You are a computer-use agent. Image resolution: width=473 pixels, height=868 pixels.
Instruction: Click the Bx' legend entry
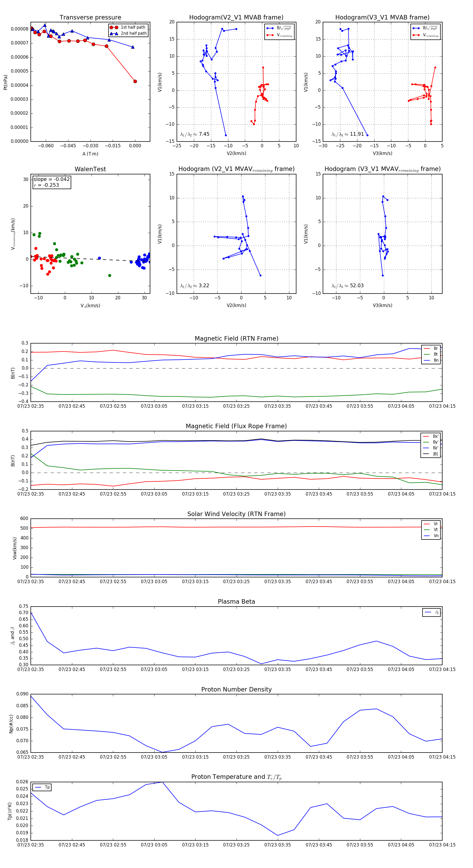coord(431,436)
